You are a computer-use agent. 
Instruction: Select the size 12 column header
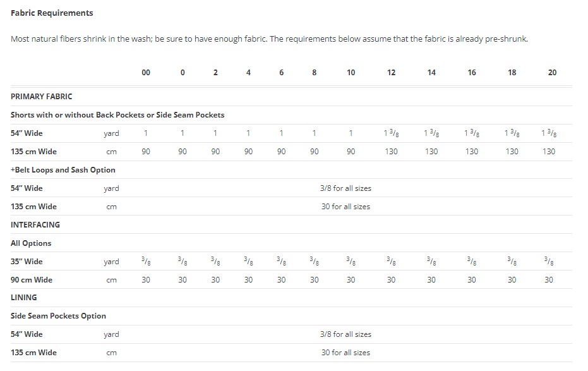(x=392, y=73)
